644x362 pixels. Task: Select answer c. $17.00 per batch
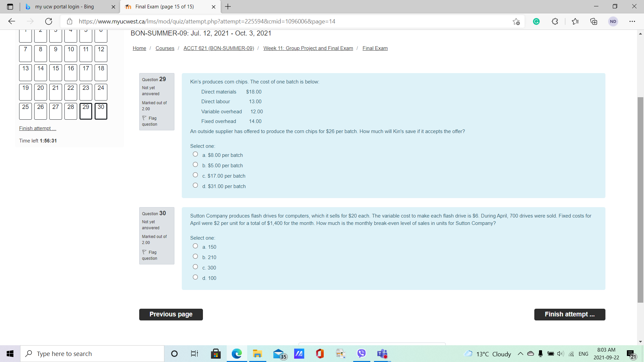point(195,175)
